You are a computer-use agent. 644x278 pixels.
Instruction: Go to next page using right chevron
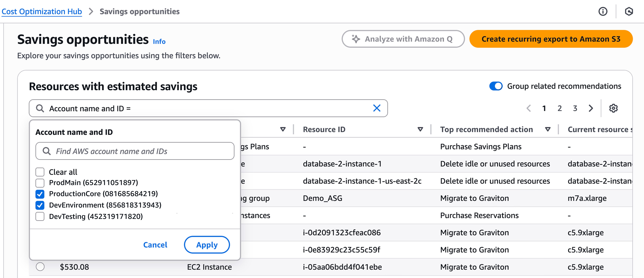tap(591, 108)
